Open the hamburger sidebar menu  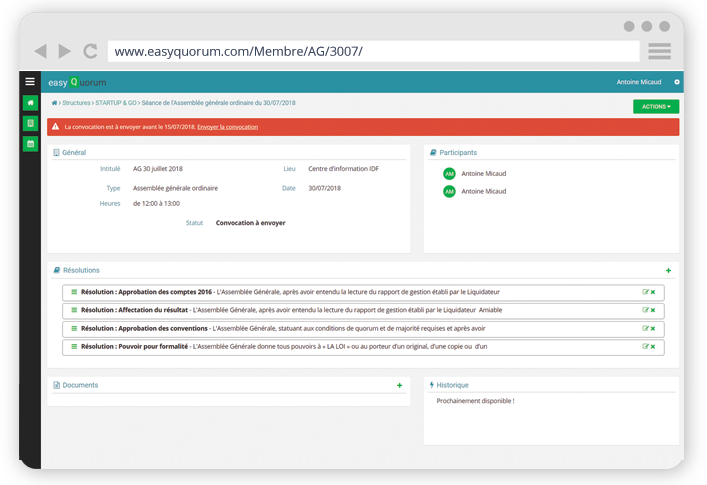tap(30, 82)
